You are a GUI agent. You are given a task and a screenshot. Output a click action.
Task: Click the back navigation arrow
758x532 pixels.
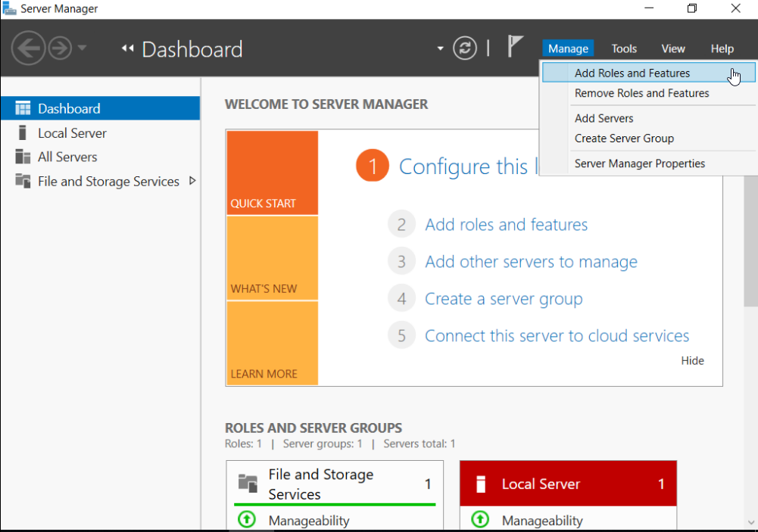pyautogui.click(x=28, y=48)
